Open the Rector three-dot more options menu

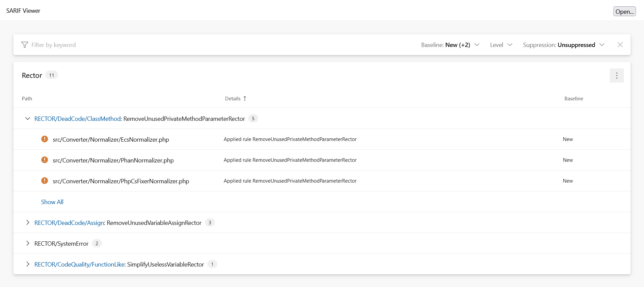pyautogui.click(x=616, y=76)
